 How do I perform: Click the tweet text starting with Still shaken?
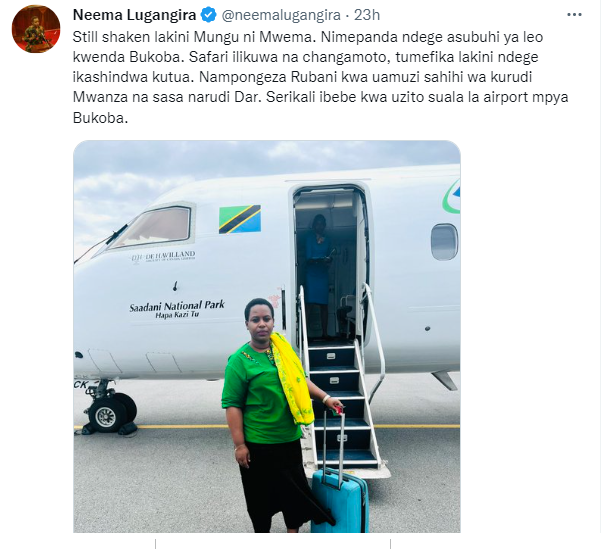pos(321,77)
